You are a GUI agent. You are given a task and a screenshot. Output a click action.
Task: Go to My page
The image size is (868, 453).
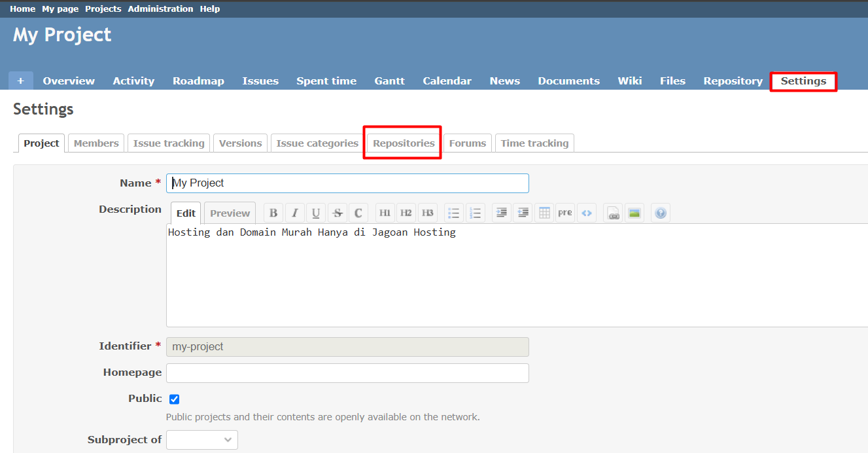pos(60,9)
